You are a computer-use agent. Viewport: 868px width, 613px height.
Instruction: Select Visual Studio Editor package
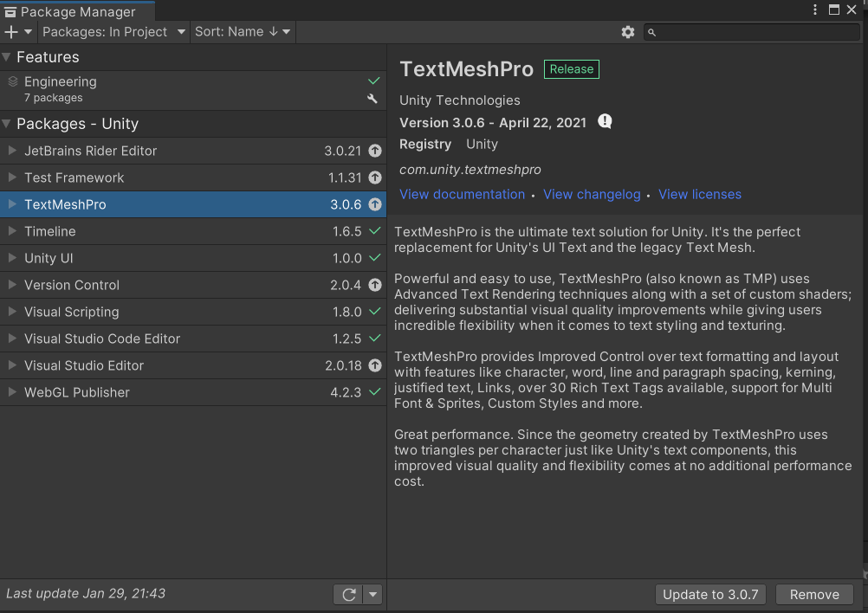pos(193,365)
